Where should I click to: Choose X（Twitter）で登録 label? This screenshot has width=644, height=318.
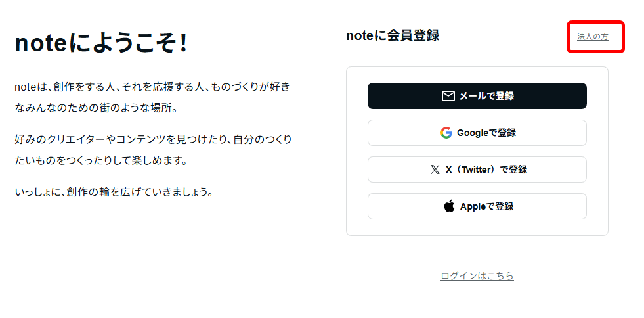486,170
